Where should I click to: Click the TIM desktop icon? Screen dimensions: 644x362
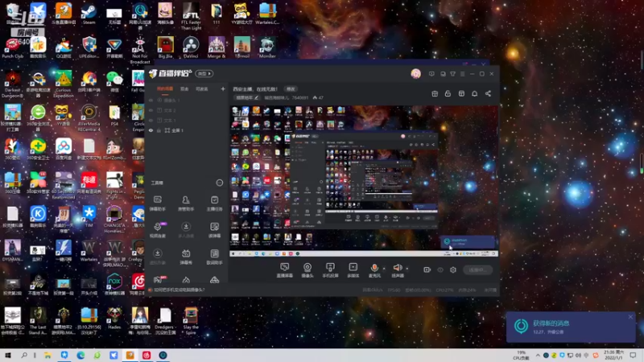click(x=89, y=216)
